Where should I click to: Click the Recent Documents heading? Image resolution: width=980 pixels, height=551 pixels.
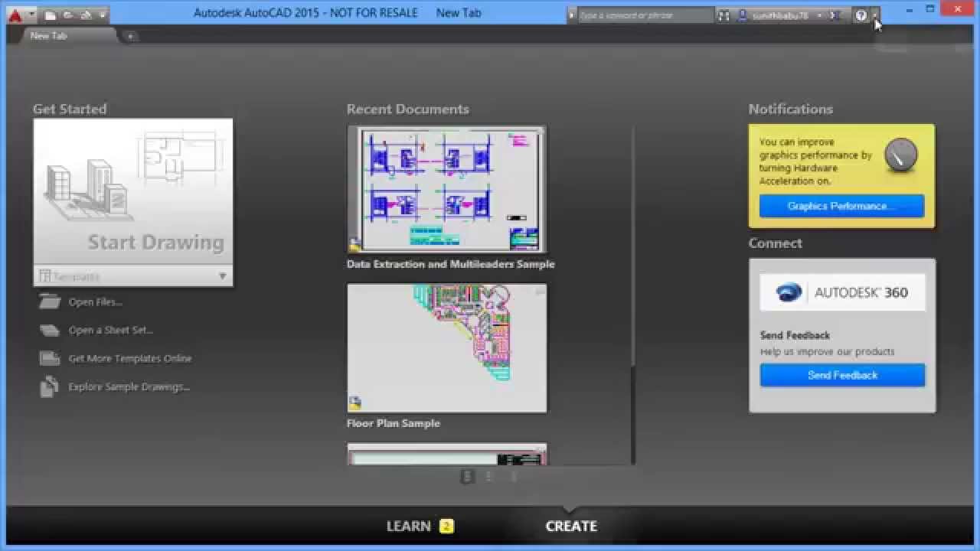point(408,109)
